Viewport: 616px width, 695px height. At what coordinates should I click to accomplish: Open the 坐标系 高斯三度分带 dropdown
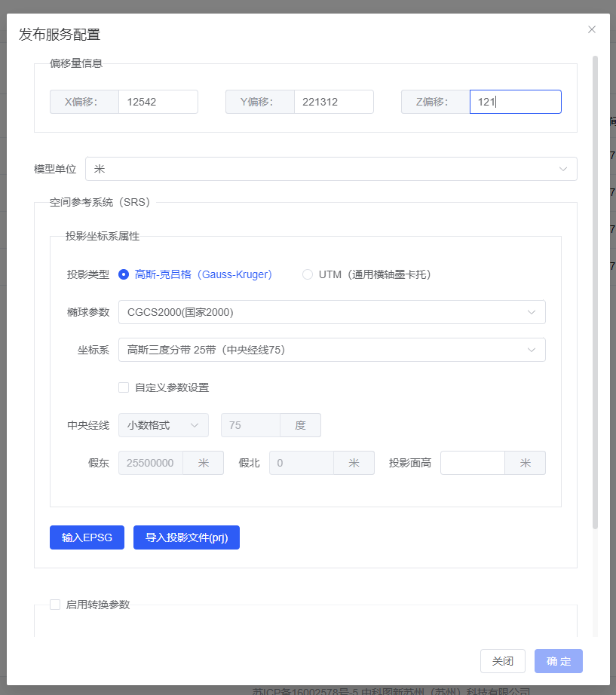tap(332, 350)
